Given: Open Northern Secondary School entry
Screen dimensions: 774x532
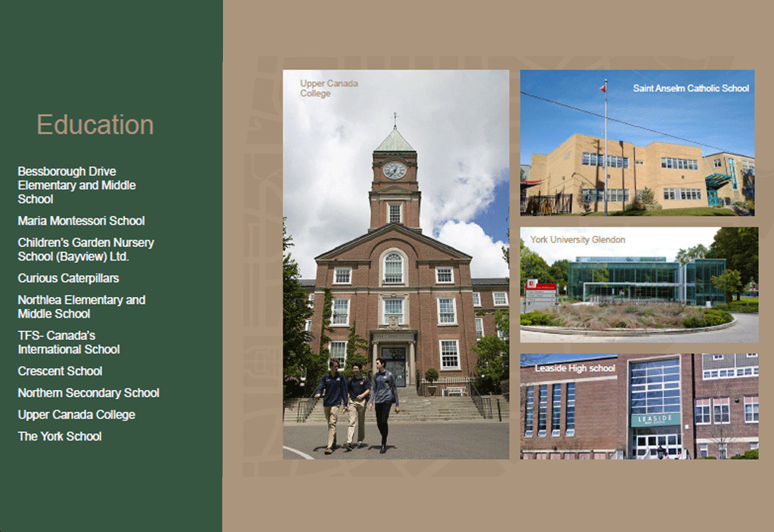Looking at the screenshot, I should [x=88, y=393].
